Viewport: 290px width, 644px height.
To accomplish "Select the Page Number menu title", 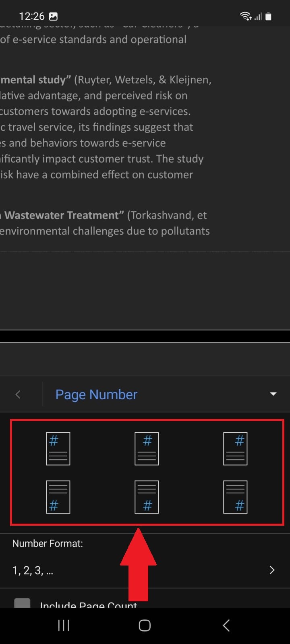I will 96,394.
